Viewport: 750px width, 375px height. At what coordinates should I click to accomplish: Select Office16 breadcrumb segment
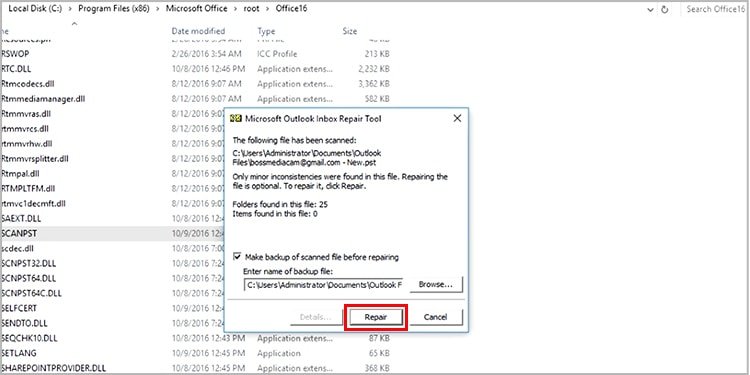291,9
